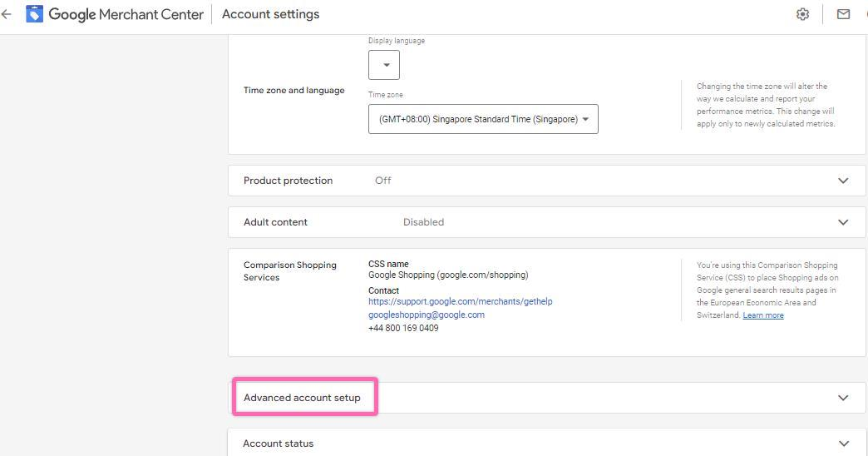Click the Product protection section label
The height and width of the screenshot is (456, 868).
[x=288, y=181]
